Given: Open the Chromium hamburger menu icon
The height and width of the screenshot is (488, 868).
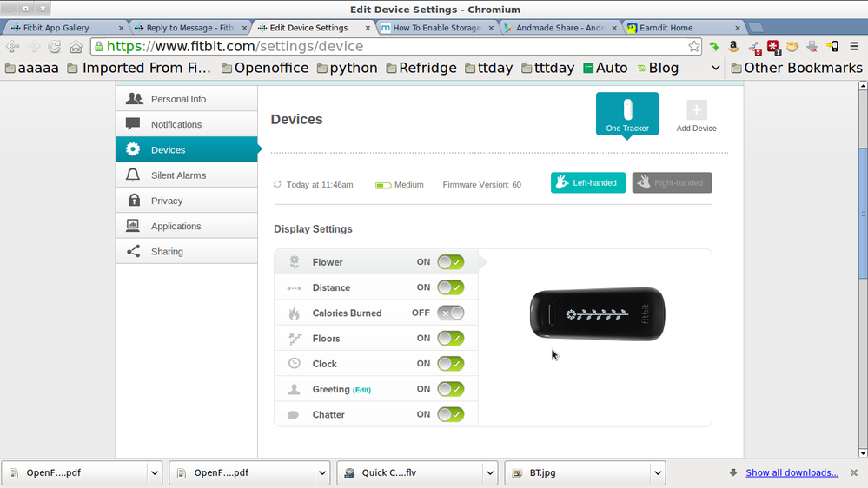Looking at the screenshot, I should (x=854, y=47).
